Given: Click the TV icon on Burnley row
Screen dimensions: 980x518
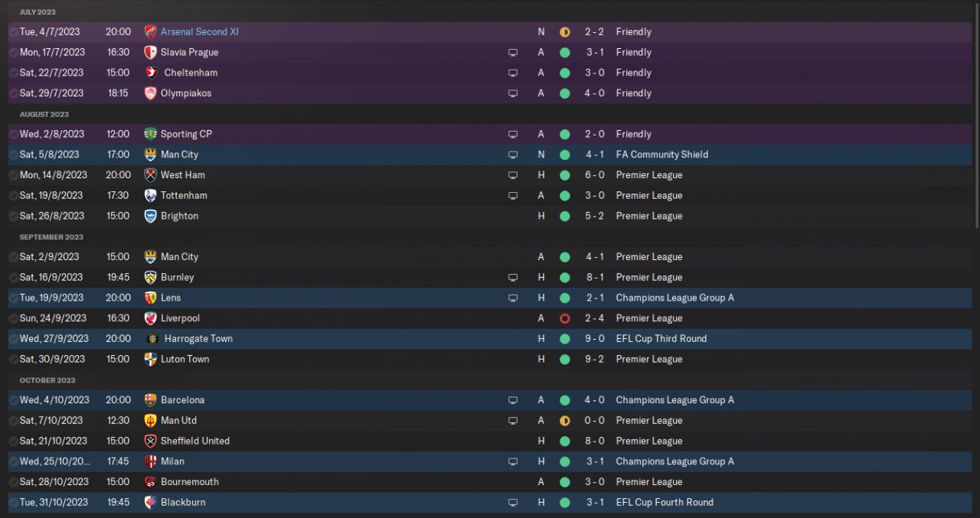Looking at the screenshot, I should click(x=513, y=278).
